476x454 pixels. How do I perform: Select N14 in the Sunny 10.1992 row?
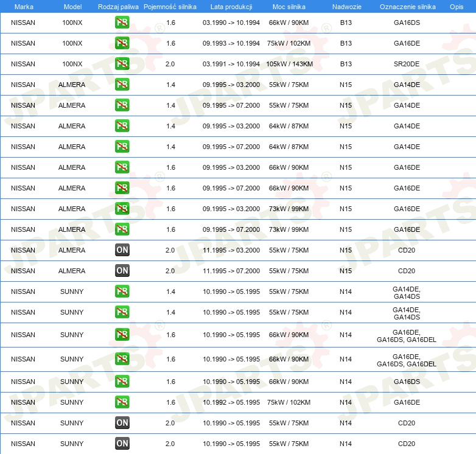(x=346, y=402)
